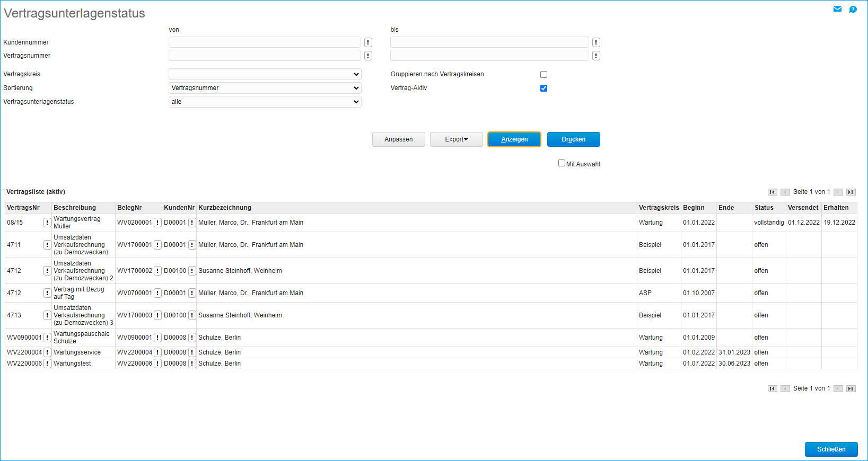Click the Schließen button
The height and width of the screenshot is (461, 868).
[831, 449]
